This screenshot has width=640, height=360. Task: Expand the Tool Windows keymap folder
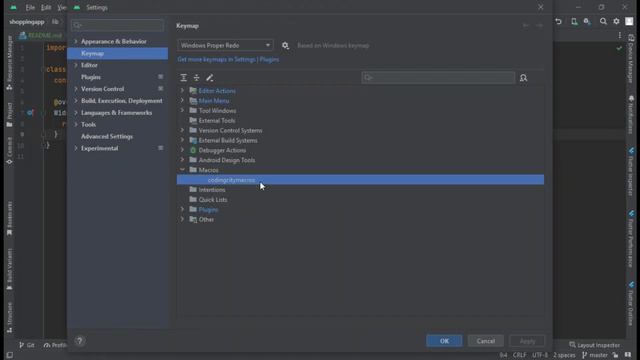(x=182, y=110)
